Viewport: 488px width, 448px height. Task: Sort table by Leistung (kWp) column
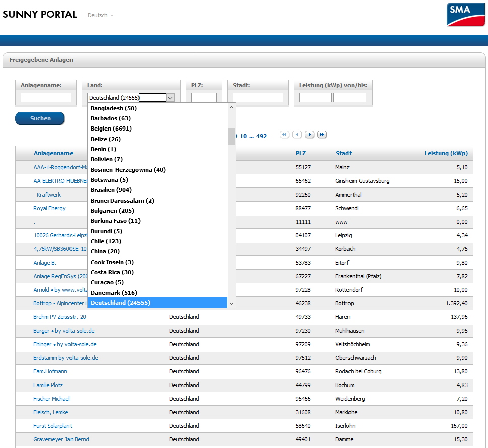coord(446,153)
